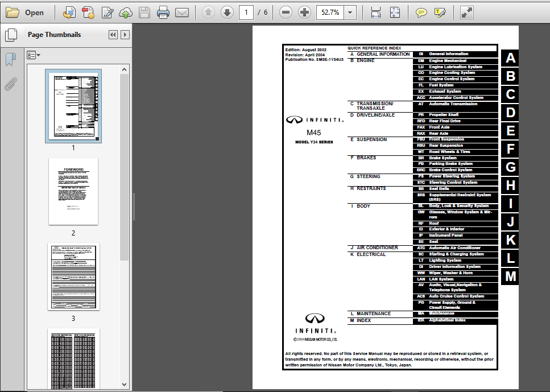Expand the Page Thumbnails pane
550x392 pixels.
(125, 34)
